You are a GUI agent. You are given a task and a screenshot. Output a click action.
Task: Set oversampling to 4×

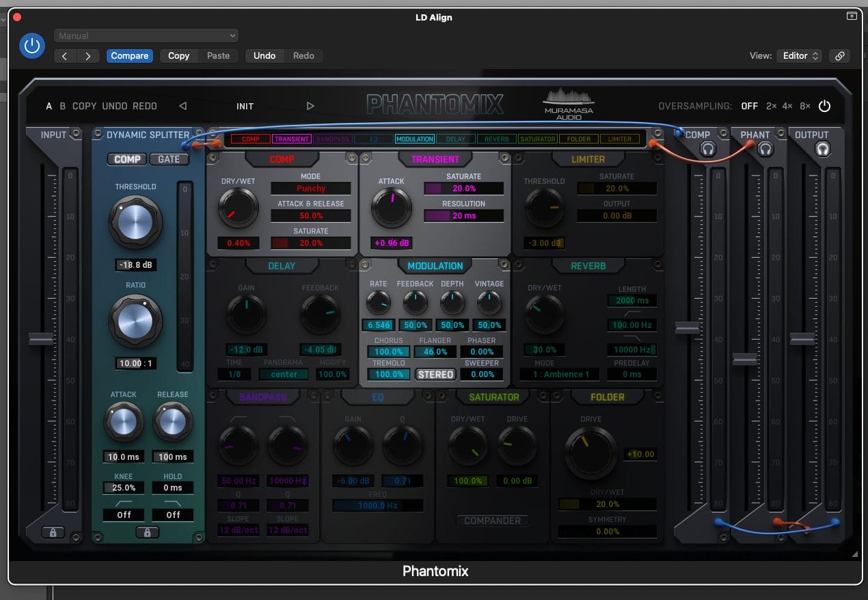[x=787, y=106]
